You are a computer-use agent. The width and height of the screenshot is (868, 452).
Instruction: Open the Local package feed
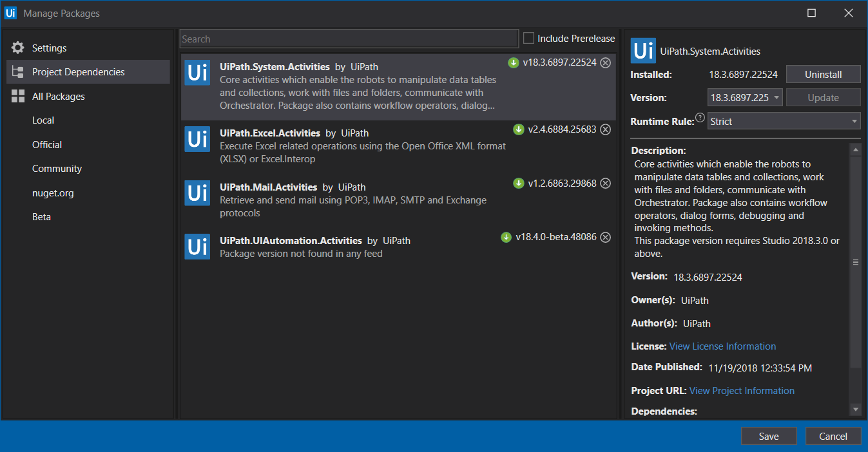43,120
